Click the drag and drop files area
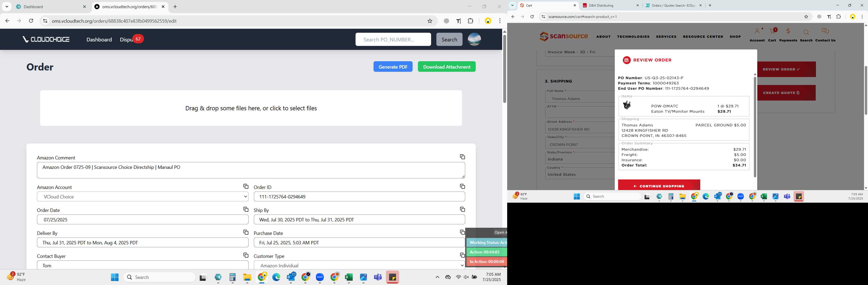868x285 pixels. tap(251, 108)
